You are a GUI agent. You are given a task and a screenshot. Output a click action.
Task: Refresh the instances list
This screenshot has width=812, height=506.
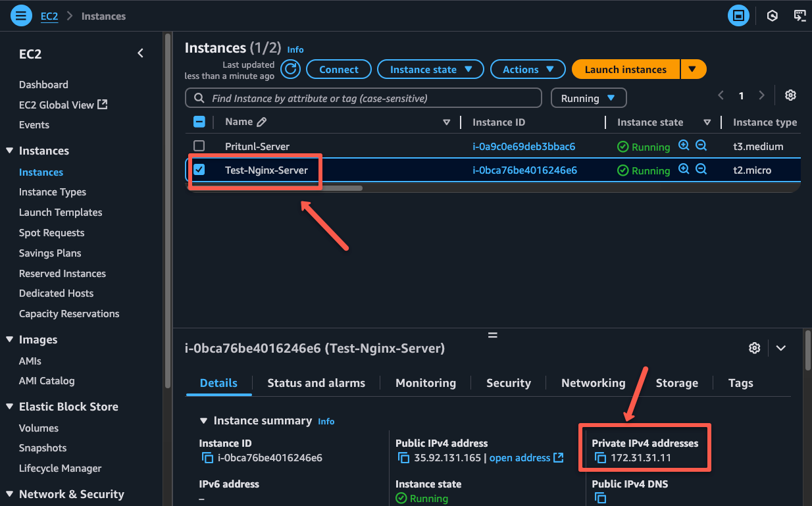pyautogui.click(x=291, y=69)
